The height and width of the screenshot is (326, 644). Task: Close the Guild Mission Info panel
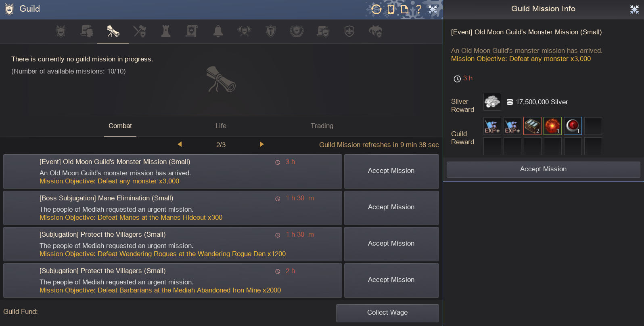(634, 9)
